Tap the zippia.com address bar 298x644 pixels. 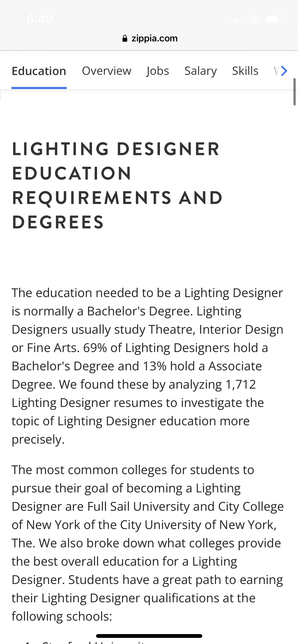(150, 38)
